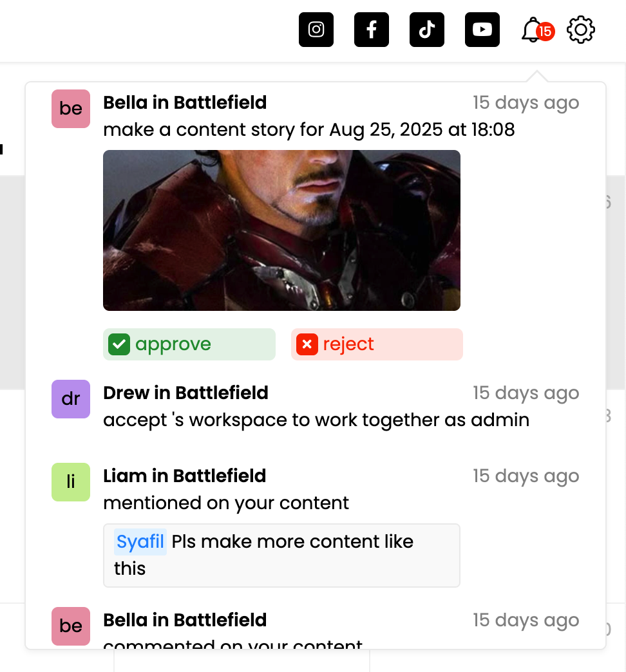Click the notification bell icon
Image resolution: width=626 pixels, height=672 pixels.
tap(532, 30)
